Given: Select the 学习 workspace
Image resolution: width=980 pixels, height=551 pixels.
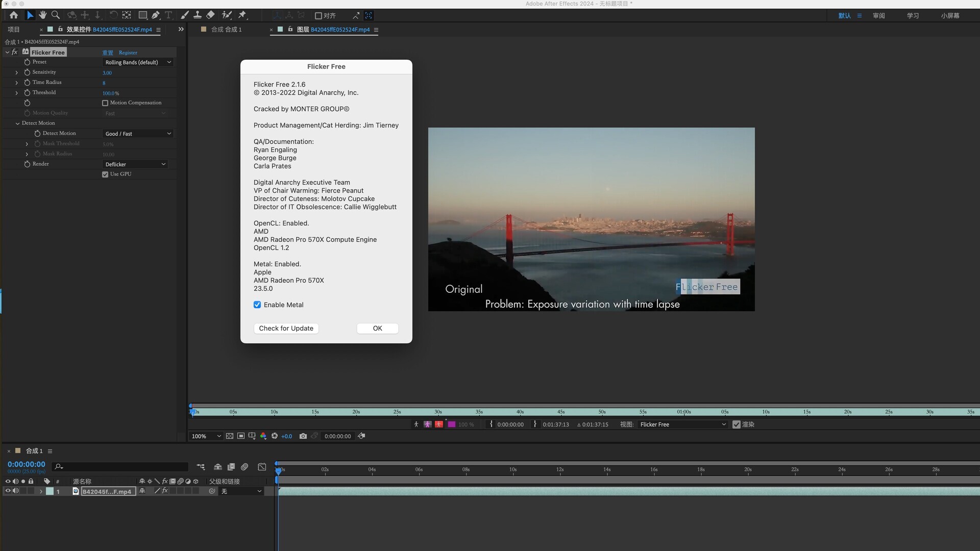Looking at the screenshot, I should coord(913,16).
